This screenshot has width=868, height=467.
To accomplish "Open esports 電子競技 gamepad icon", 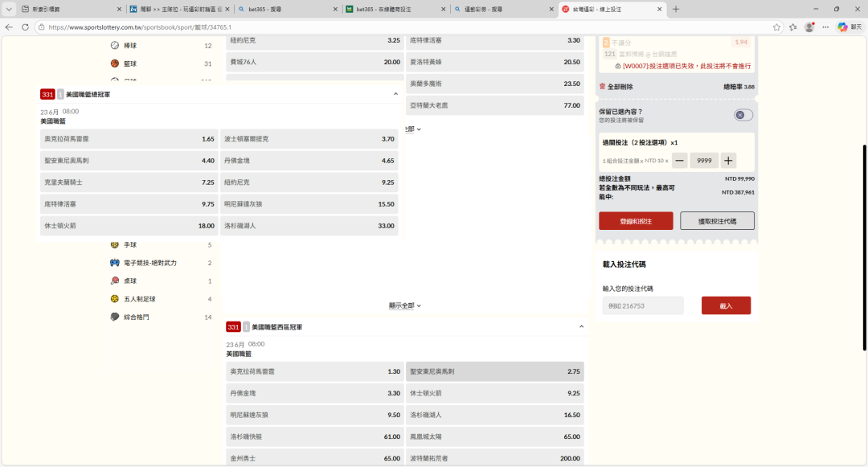I will (115, 263).
